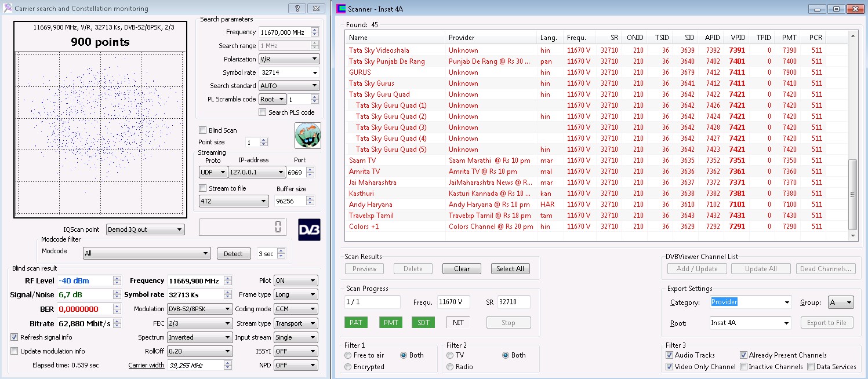Toggle the Stream to file checkbox
Viewport: 868px width, 379px height.
tap(202, 188)
